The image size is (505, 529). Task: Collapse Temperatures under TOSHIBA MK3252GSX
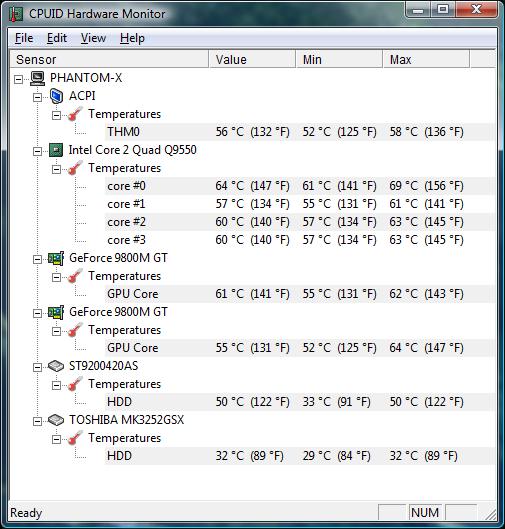[x=56, y=439]
